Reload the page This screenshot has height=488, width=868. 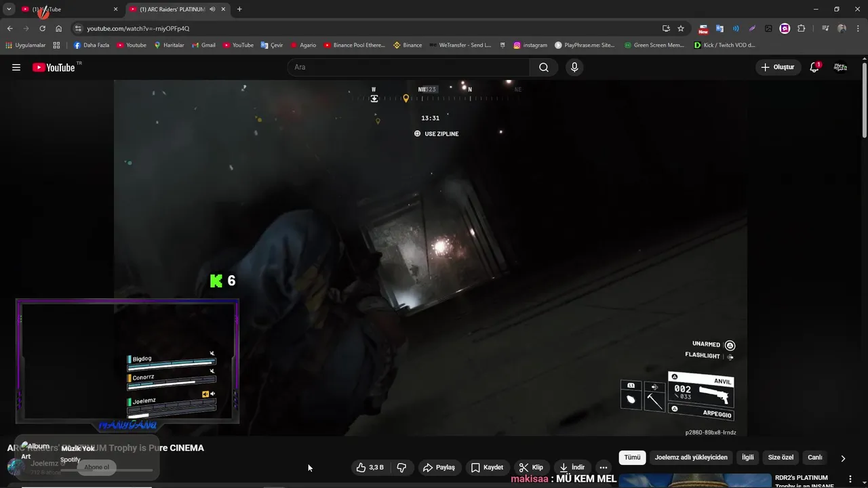[42, 28]
